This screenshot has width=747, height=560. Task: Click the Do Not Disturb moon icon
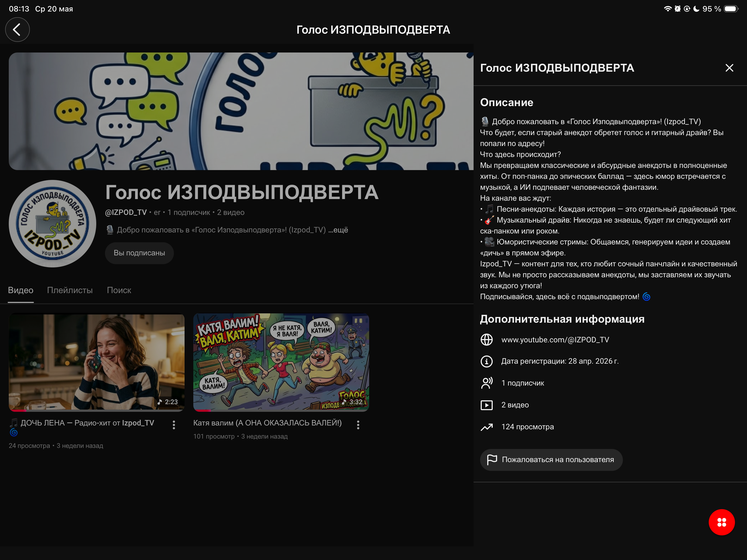pyautogui.click(x=696, y=9)
